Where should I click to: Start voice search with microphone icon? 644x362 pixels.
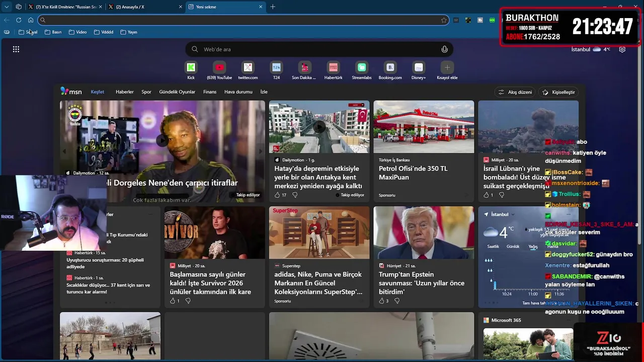pos(444,49)
